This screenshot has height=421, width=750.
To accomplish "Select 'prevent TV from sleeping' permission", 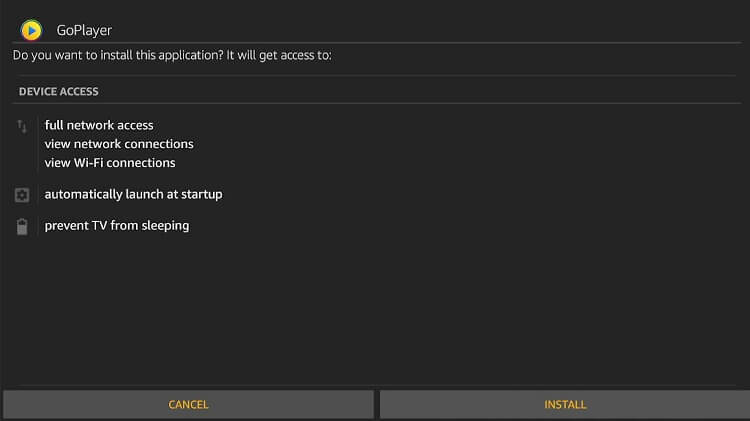I will (x=117, y=226).
